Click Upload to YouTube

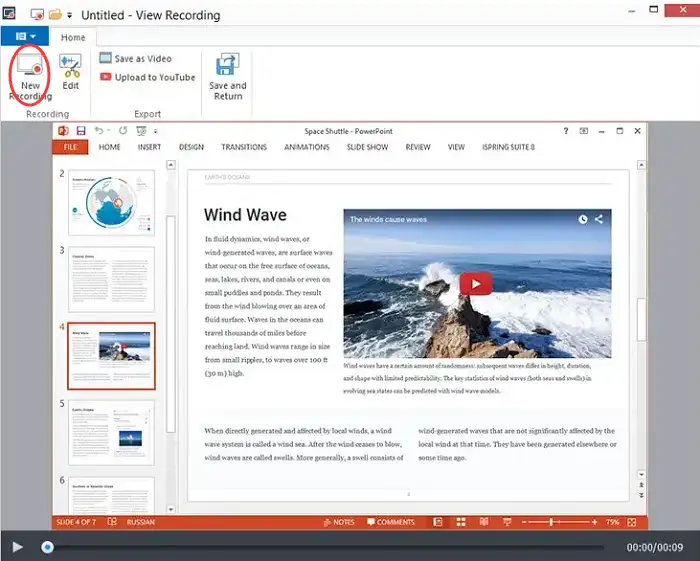(147, 77)
